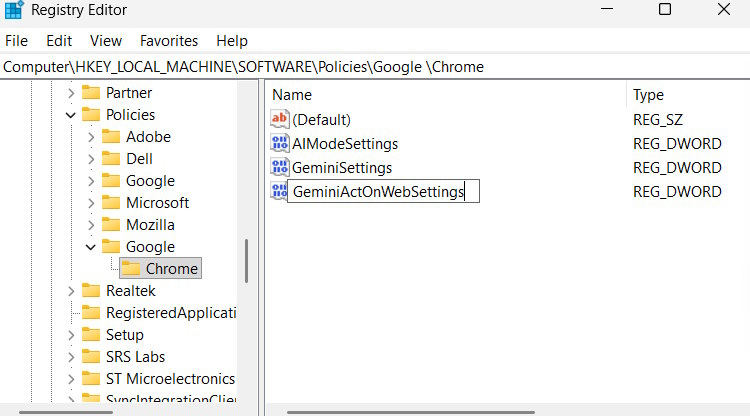
Task: Click the Registry Editor app icon in title bar
Action: (14, 10)
